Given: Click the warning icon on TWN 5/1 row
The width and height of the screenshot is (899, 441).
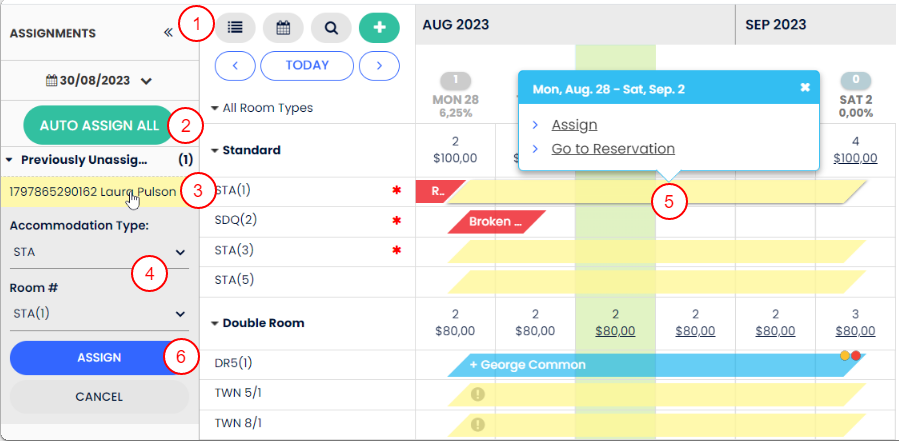Looking at the screenshot, I should click(477, 395).
